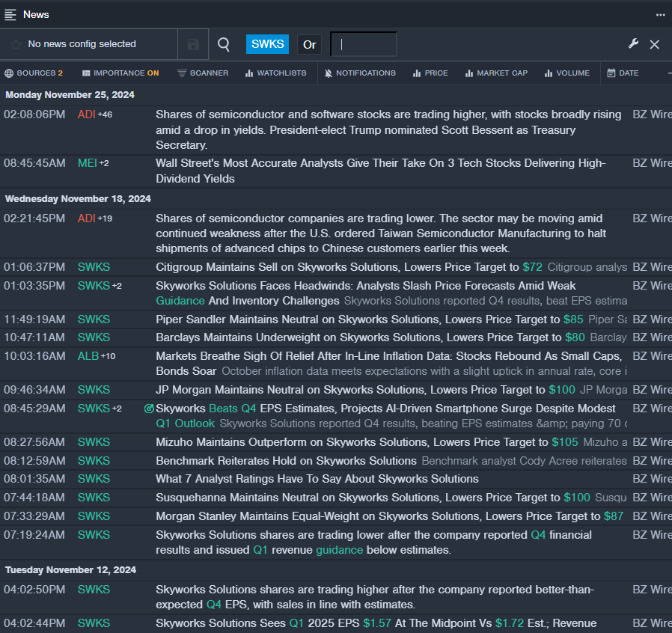The image size is (672, 633).
Task: Click the SWKS search tag
Action: coord(267,44)
